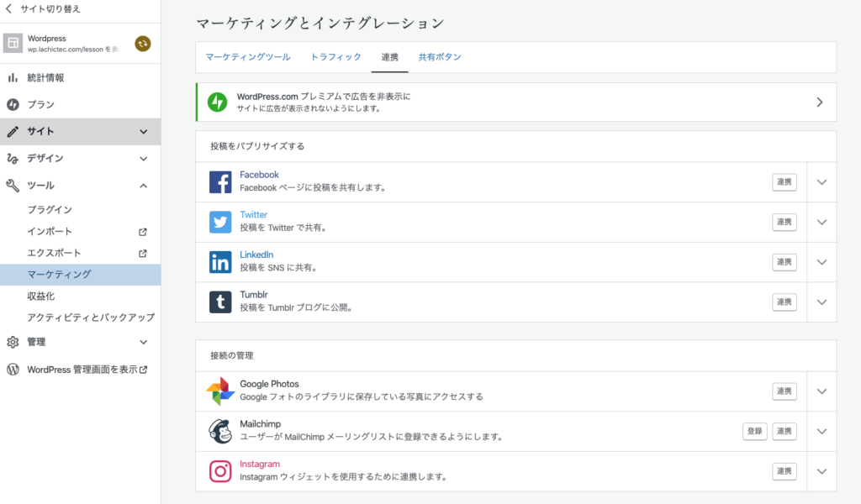Go back via サイト切り替え link
The width and height of the screenshot is (861, 504).
(x=46, y=11)
